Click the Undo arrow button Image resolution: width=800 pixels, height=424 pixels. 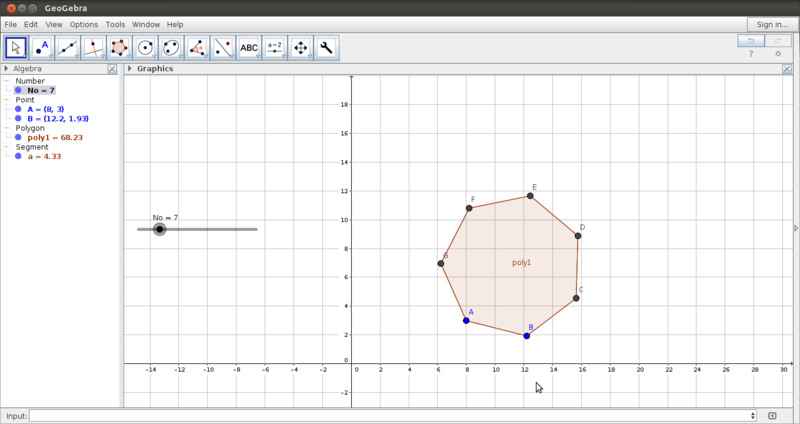coord(751,41)
